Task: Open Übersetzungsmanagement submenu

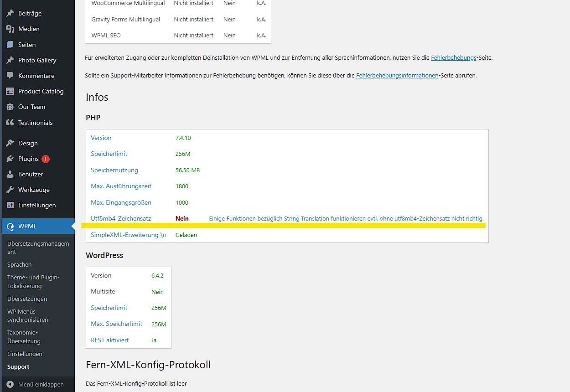Action: [38, 248]
